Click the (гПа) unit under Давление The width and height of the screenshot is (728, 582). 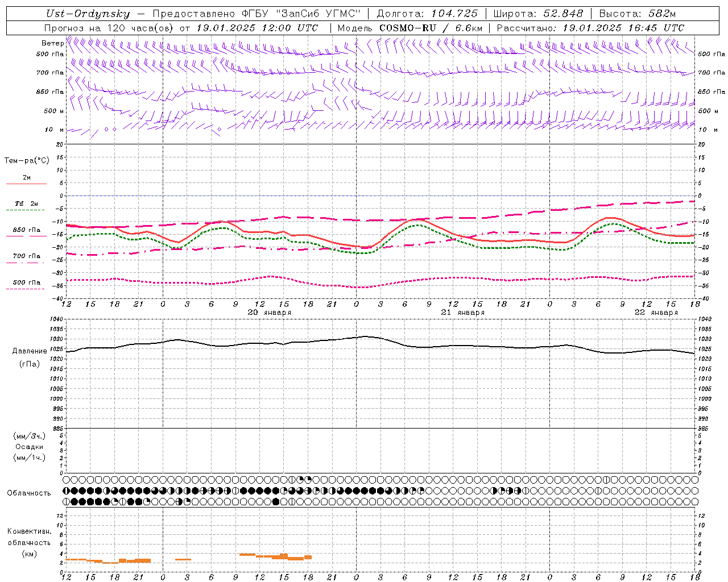pos(30,364)
